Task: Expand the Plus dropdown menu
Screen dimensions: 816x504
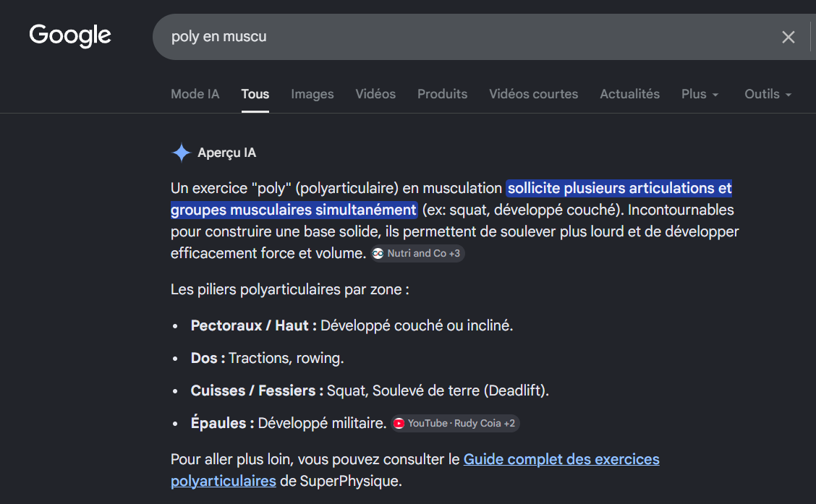Action: (x=700, y=94)
